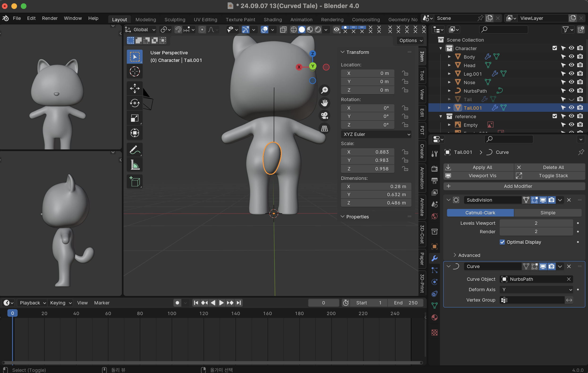Choose the Annotate pencil tool
Screen dimensions: 588x373
[x=135, y=150]
